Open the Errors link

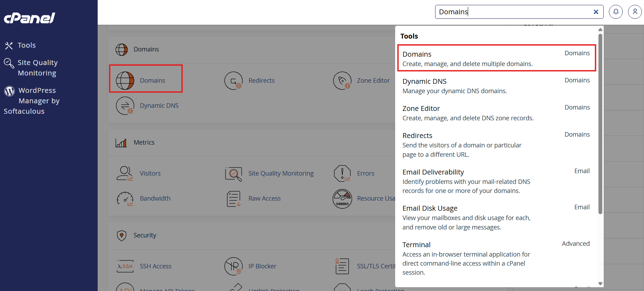(366, 173)
